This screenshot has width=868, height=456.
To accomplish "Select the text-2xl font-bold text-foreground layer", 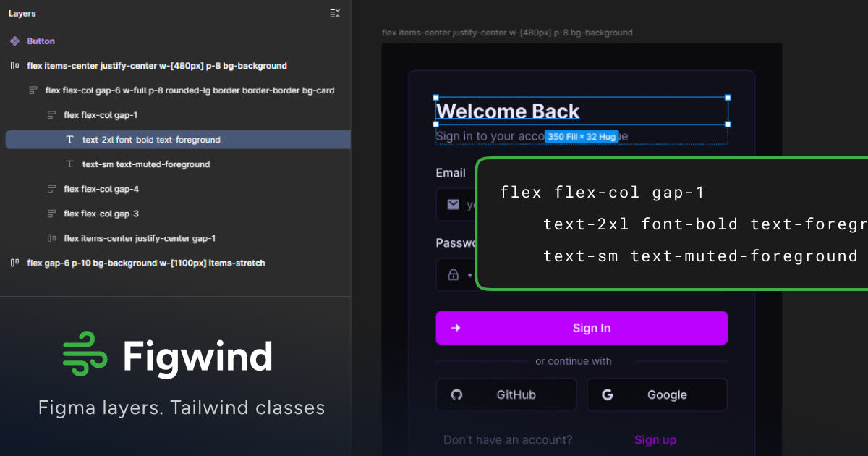I will 177,140.
